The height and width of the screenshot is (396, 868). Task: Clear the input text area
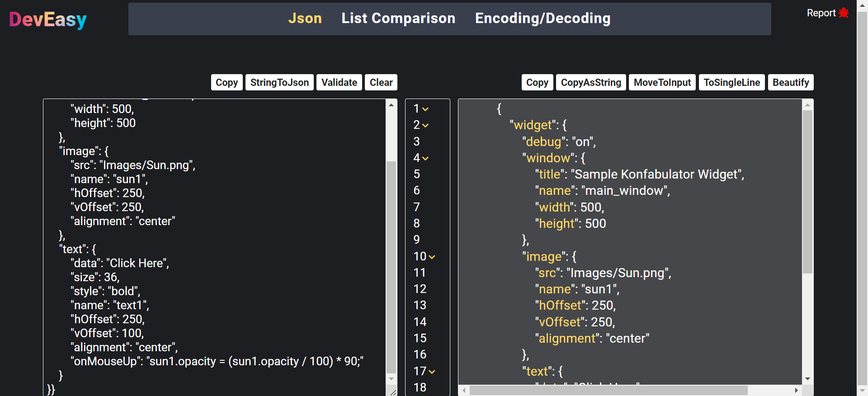pos(381,82)
